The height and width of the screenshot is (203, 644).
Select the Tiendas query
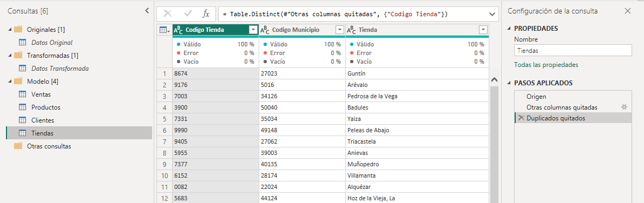79,133
